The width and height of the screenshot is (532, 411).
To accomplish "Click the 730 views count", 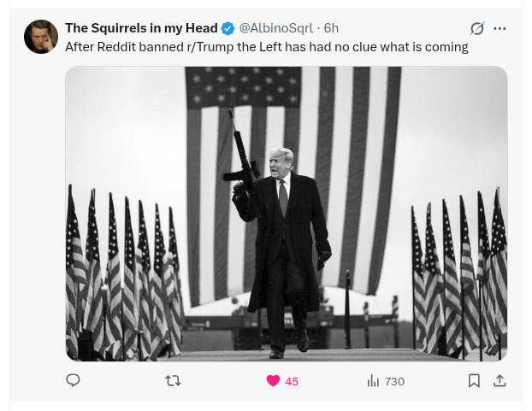I will [394, 382].
